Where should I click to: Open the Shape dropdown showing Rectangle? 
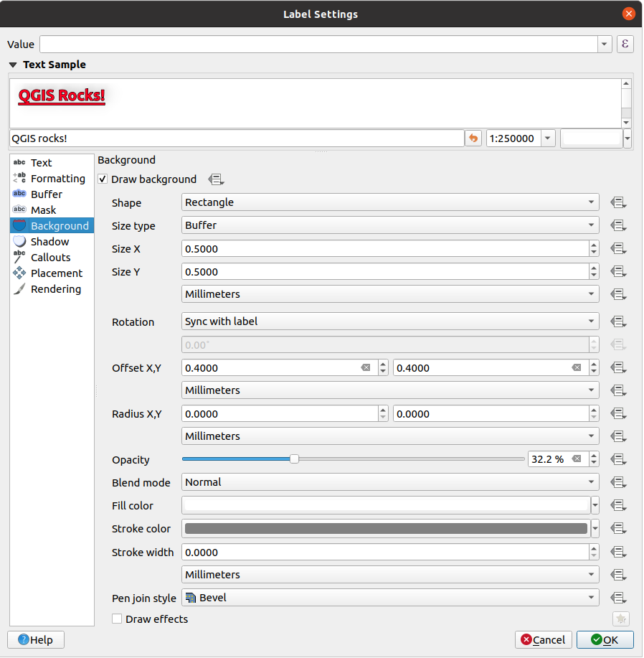tap(390, 202)
